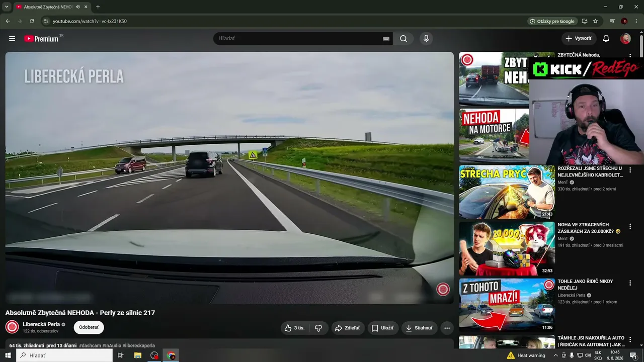The height and width of the screenshot is (362, 644).
Task: Open Liberecká Perla channel name link
Action: tap(41, 324)
